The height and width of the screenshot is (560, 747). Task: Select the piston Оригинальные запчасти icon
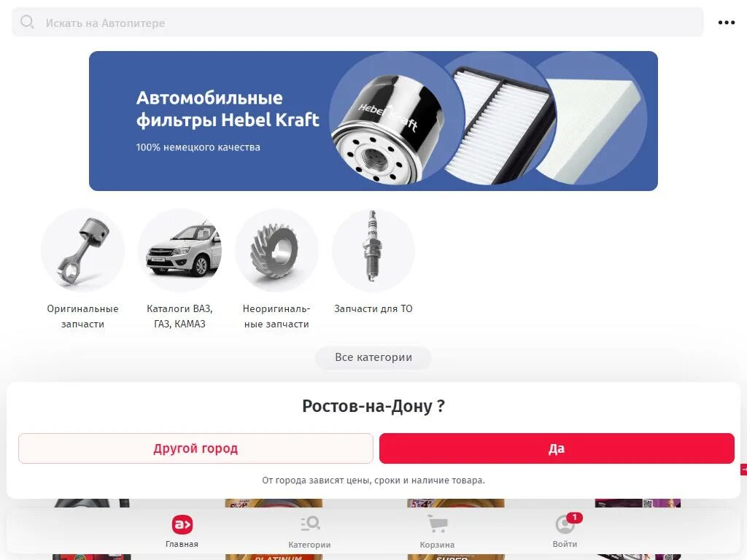82,251
